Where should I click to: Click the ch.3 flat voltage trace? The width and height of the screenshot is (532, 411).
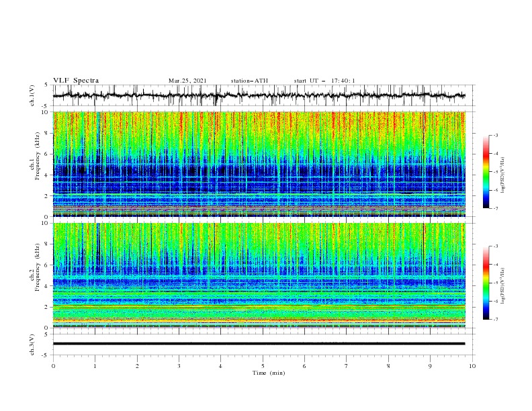[259, 344]
